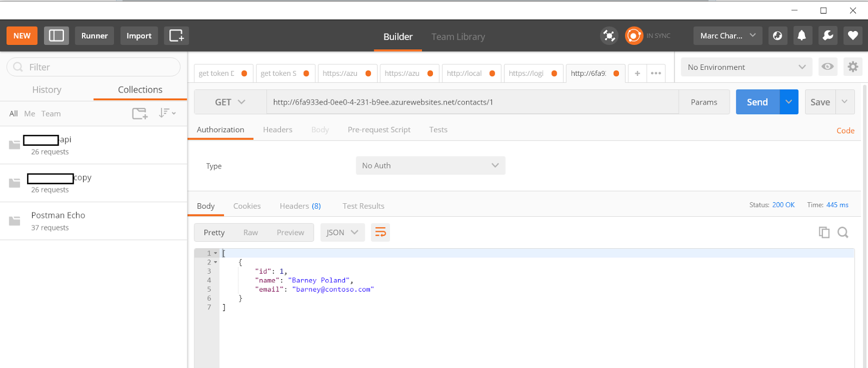Click the interceptor satellite icon
The image size is (868, 368).
(609, 36)
